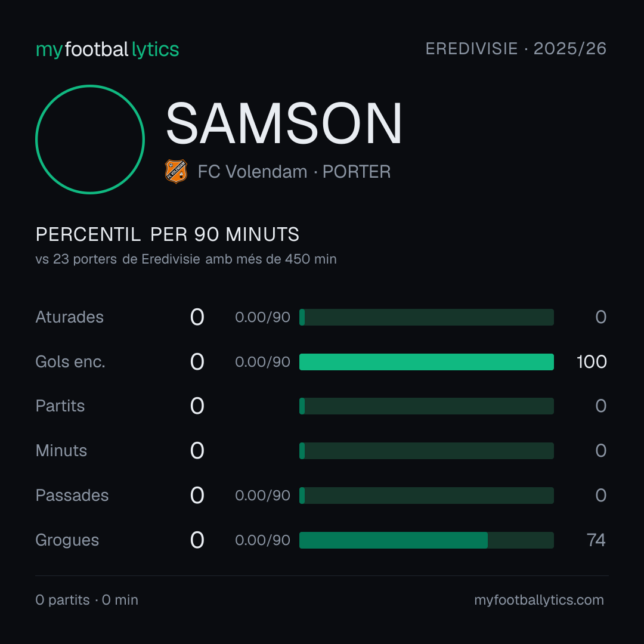Click the Aturades stat label

69,317
